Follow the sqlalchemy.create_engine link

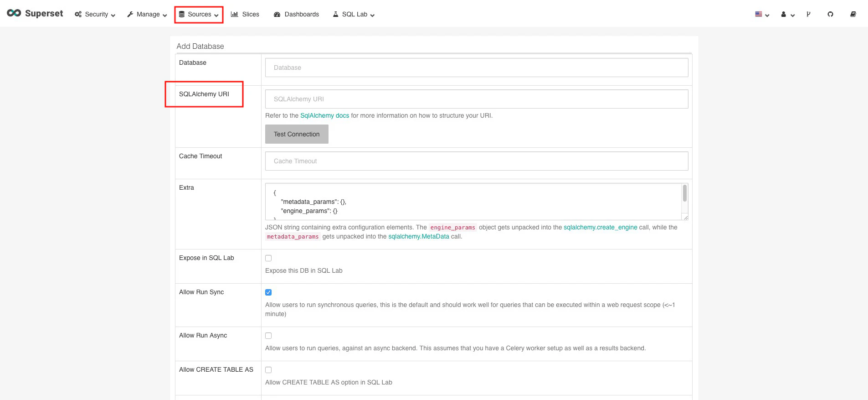tap(600, 227)
